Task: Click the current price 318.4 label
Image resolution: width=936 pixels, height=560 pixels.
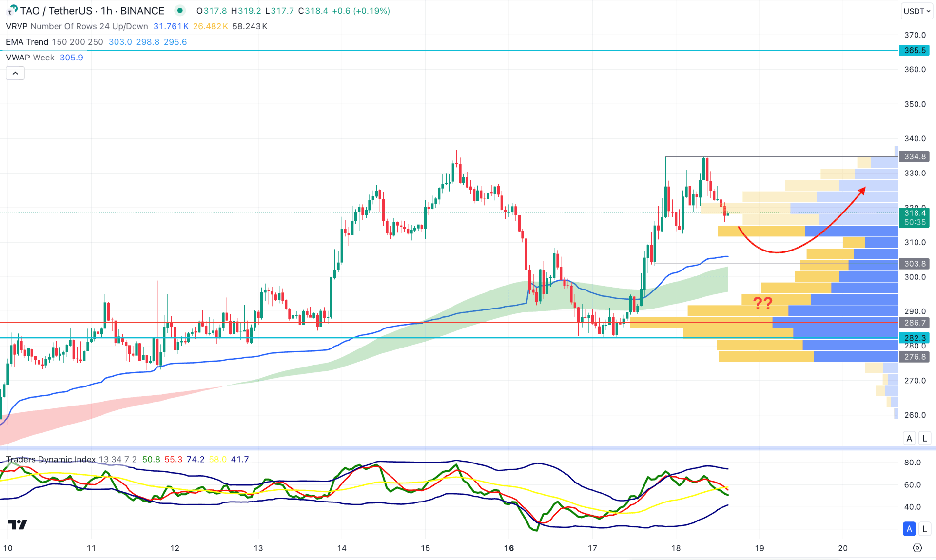Action: tap(915, 213)
